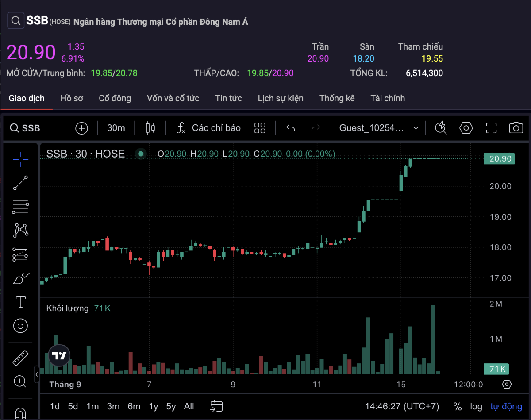Click the redo arrow
The height and width of the screenshot is (420, 531).
coord(316,128)
